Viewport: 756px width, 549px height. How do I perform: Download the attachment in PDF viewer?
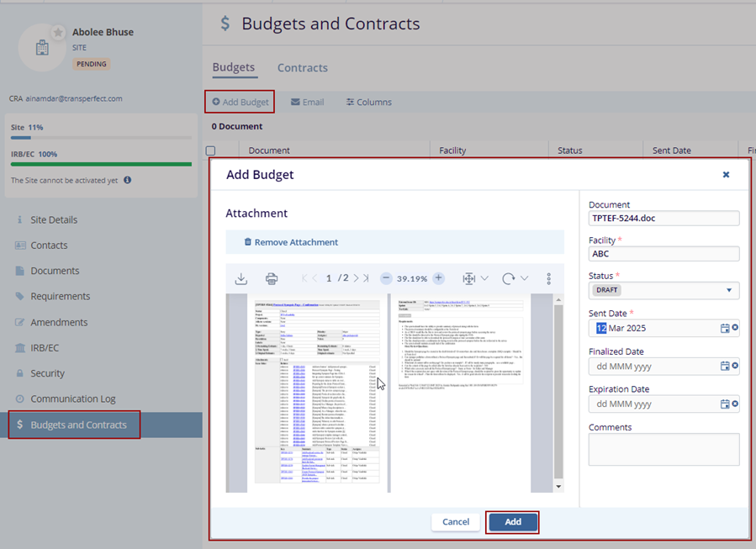pos(241,278)
